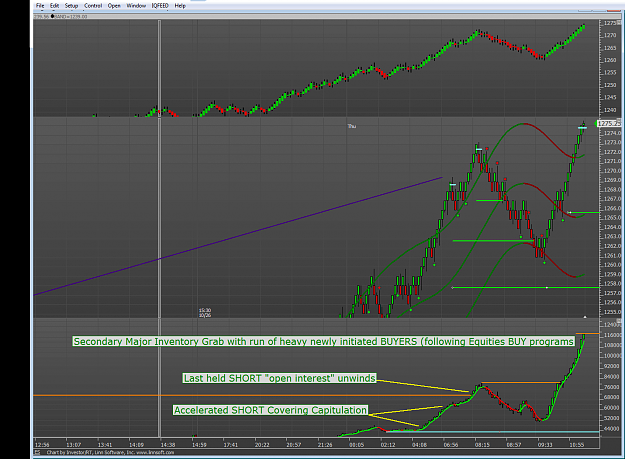The width and height of the screenshot is (625, 459).
Task: Click the 17:41 time axis label
Action: coord(230,445)
